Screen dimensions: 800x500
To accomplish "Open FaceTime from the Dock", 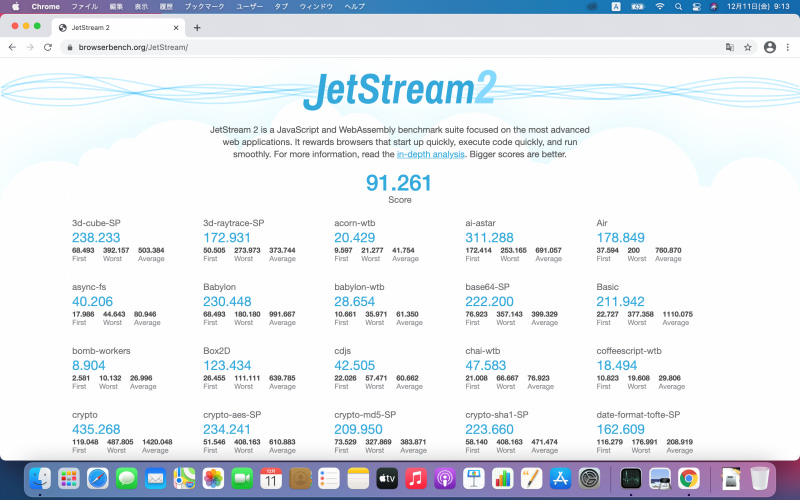I will [242, 479].
